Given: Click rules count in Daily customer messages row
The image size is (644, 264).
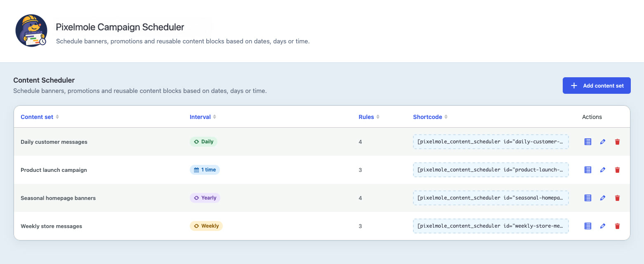Looking at the screenshot, I should 360,142.
